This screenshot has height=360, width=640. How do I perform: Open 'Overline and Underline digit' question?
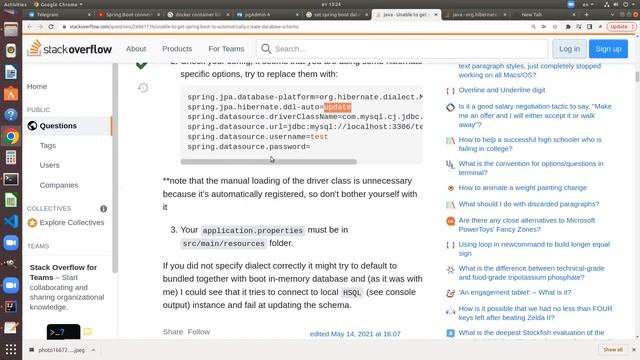(x=502, y=90)
